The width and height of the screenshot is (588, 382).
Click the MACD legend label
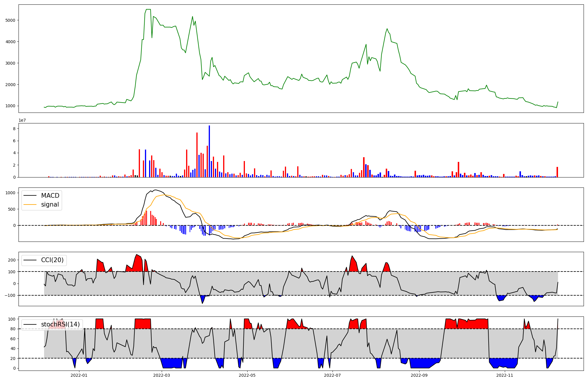(50, 196)
